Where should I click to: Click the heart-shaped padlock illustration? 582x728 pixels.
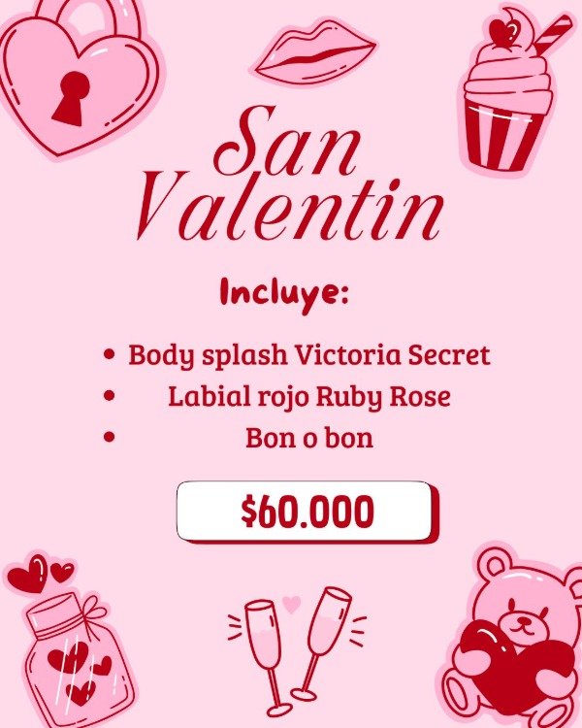click(81, 79)
